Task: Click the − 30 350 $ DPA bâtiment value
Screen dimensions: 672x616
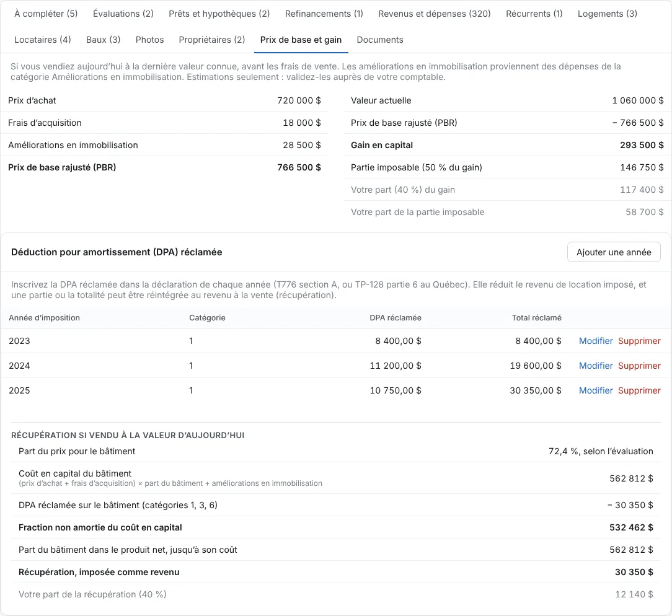Action: pyautogui.click(x=630, y=506)
